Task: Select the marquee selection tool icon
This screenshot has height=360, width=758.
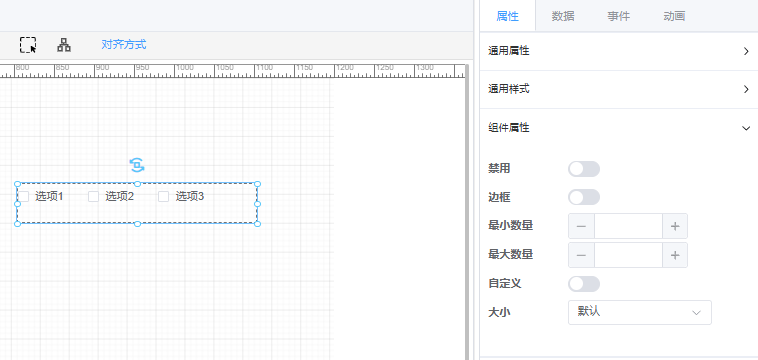Action: point(28,45)
